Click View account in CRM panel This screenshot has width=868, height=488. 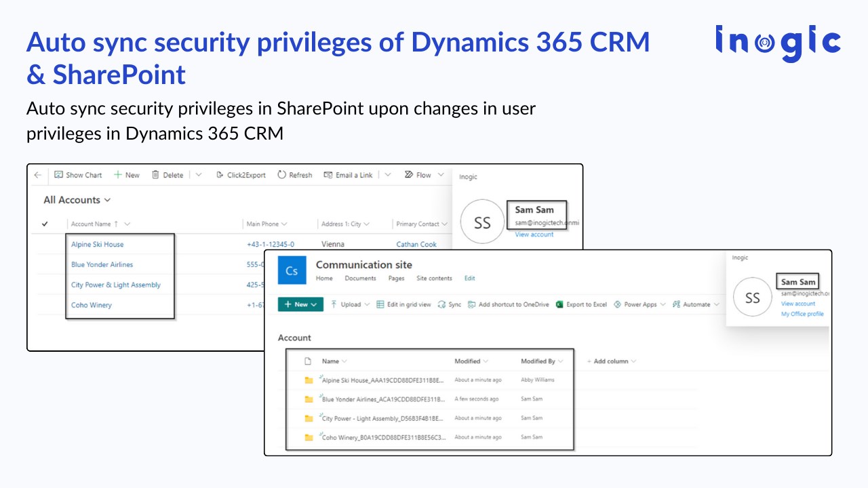[x=534, y=235]
